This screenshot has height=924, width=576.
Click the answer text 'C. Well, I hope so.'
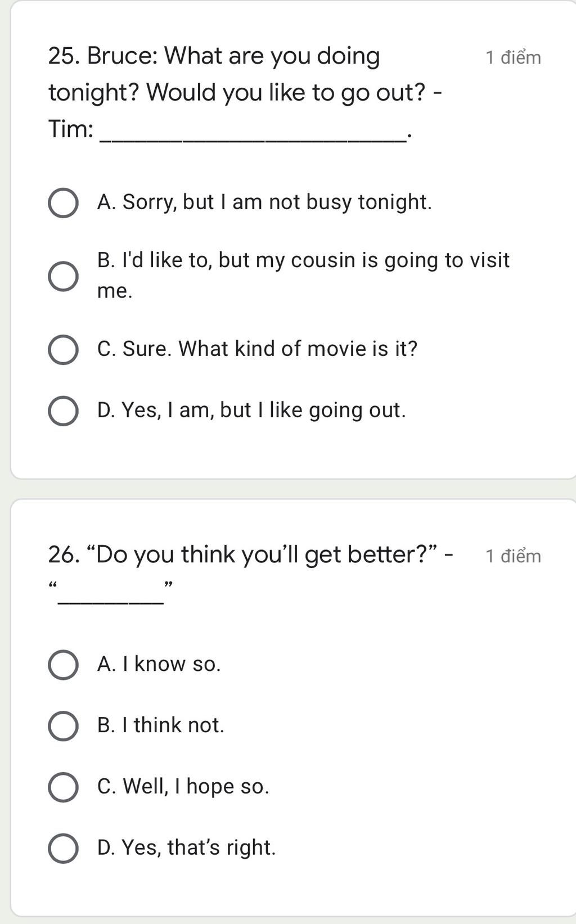pyautogui.click(x=183, y=787)
